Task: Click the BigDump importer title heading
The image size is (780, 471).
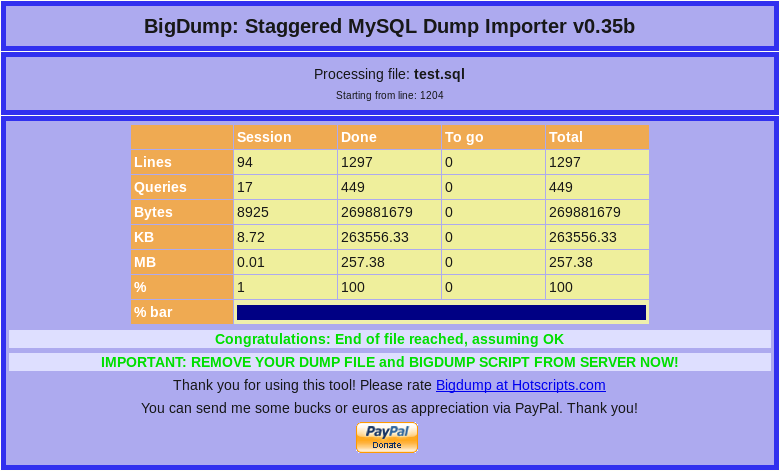Action: 389,26
